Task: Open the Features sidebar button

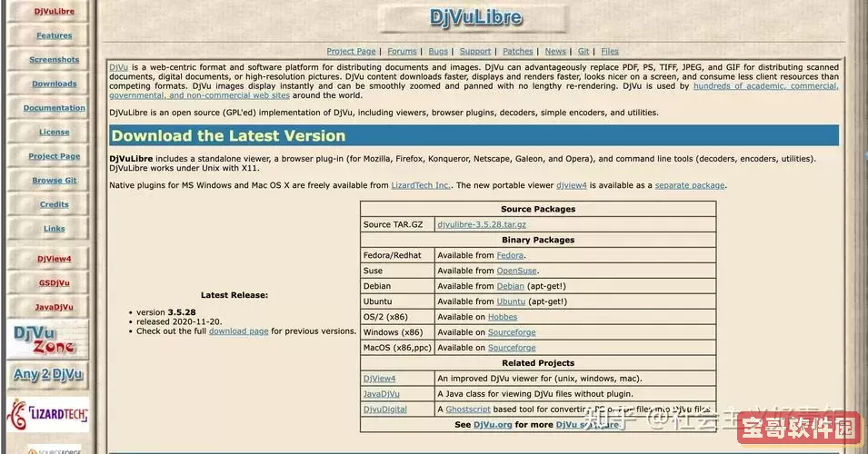Action: (54, 35)
